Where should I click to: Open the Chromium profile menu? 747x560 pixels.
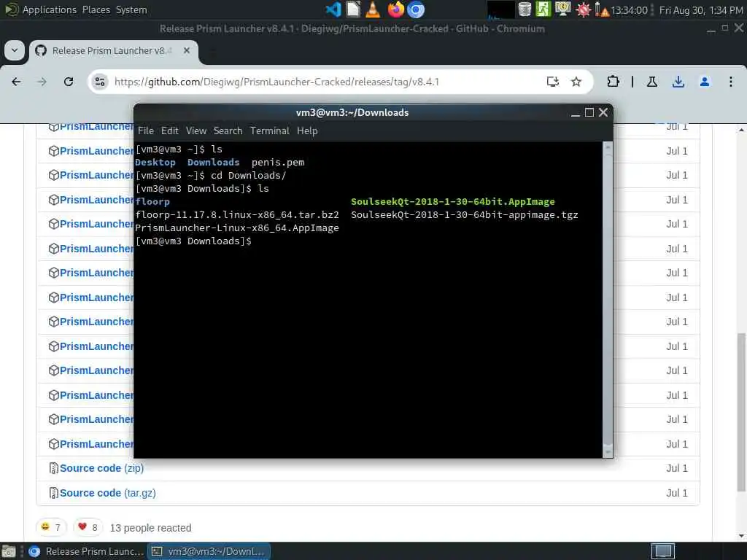tap(704, 82)
